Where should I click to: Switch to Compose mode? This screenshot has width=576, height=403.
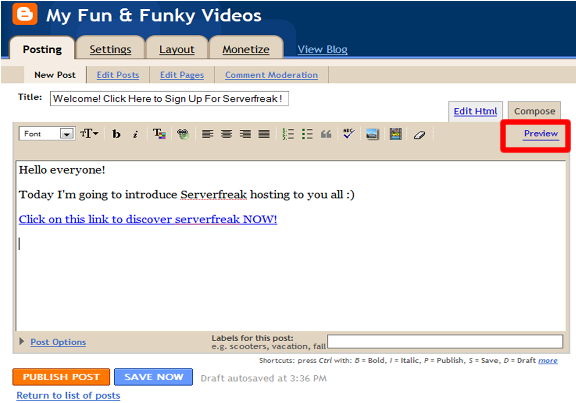534,111
